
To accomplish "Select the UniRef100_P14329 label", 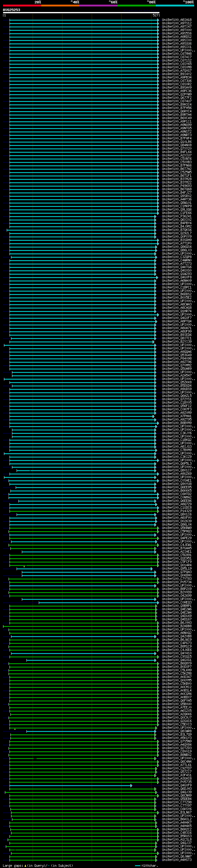I will [x=177, y=511].
